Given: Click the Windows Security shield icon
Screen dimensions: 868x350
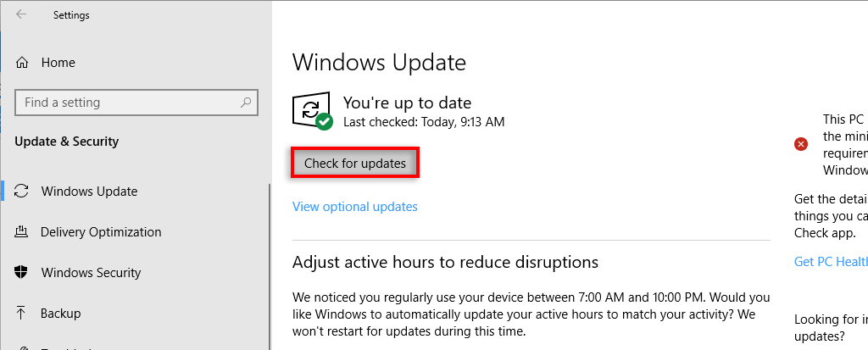Looking at the screenshot, I should [x=23, y=273].
